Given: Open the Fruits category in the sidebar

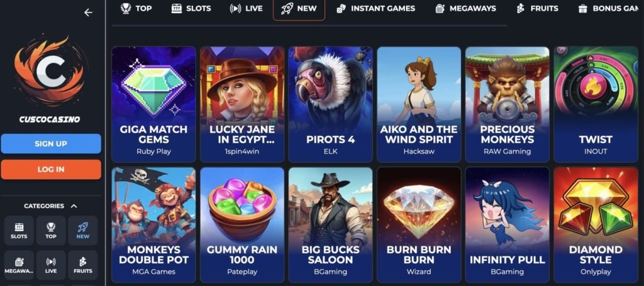Looking at the screenshot, I should pyautogui.click(x=83, y=265).
